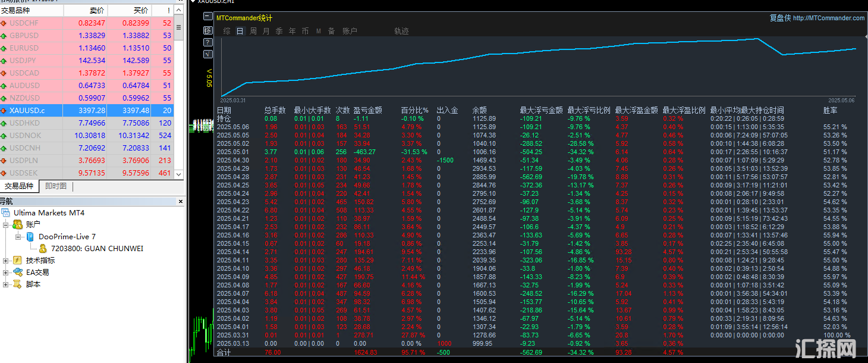
Task: Click the minimize (–) button of the MTCommander panel
Action: [207, 17]
